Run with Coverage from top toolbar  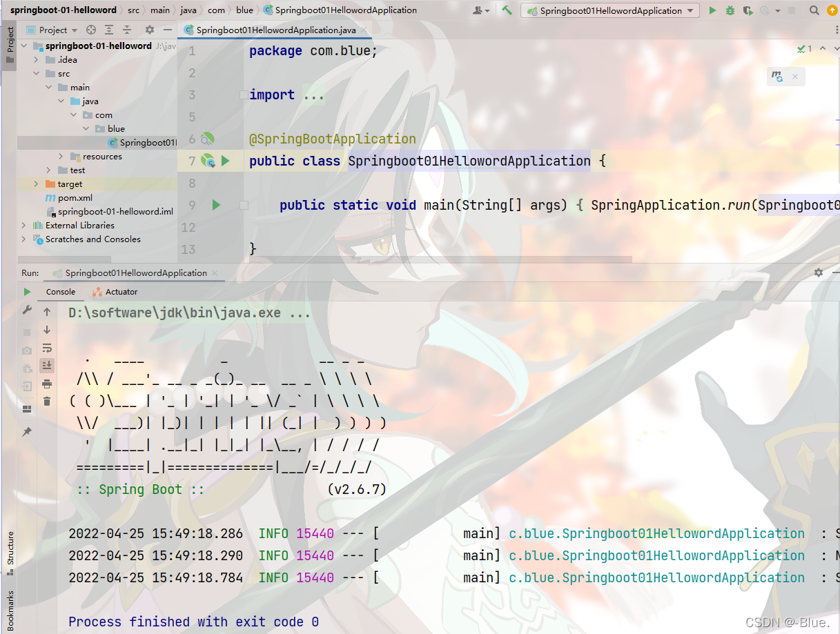[x=748, y=10]
